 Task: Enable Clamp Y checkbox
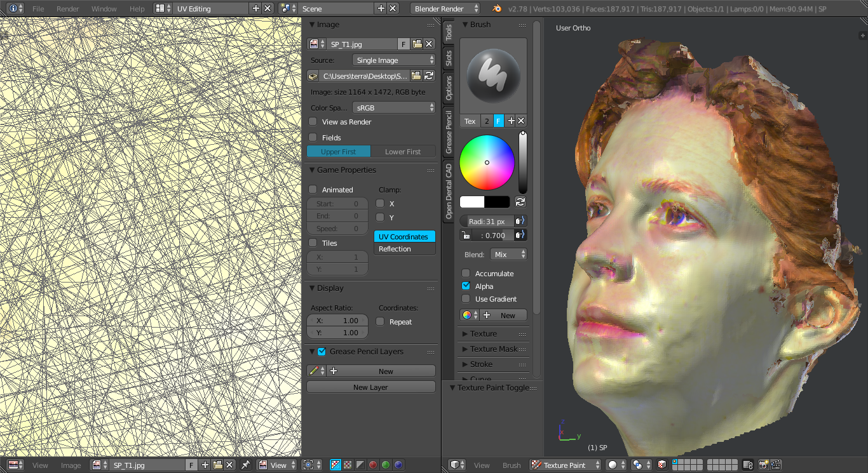point(380,217)
